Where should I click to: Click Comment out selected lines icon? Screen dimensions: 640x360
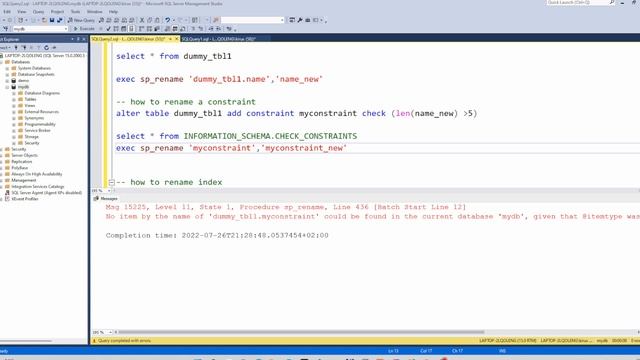tap(193, 29)
